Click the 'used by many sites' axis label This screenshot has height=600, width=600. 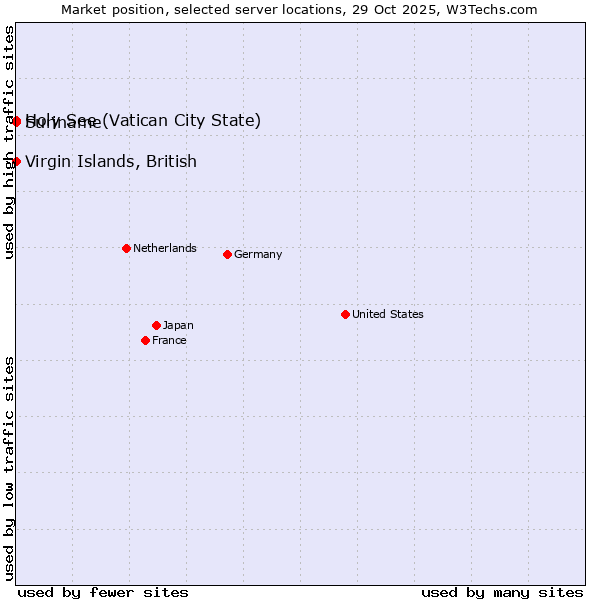click(x=502, y=592)
